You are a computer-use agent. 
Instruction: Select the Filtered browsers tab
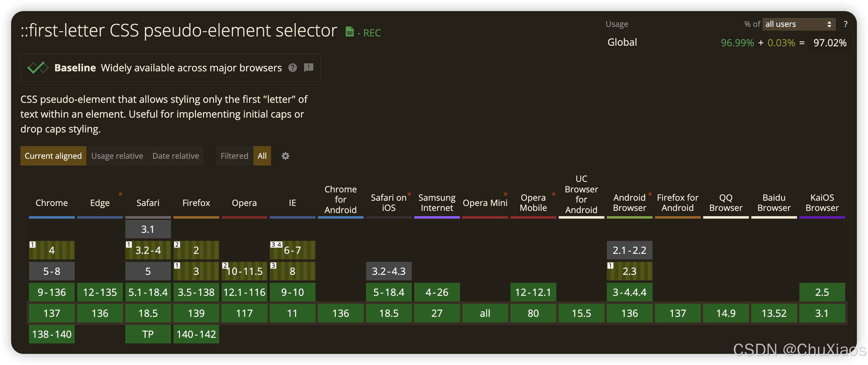click(234, 156)
